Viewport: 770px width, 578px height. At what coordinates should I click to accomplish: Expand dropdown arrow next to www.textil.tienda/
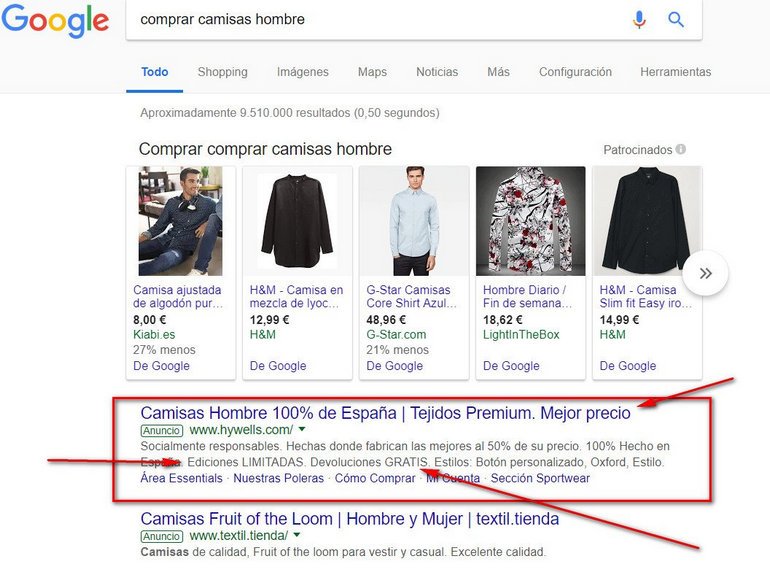click(x=297, y=535)
